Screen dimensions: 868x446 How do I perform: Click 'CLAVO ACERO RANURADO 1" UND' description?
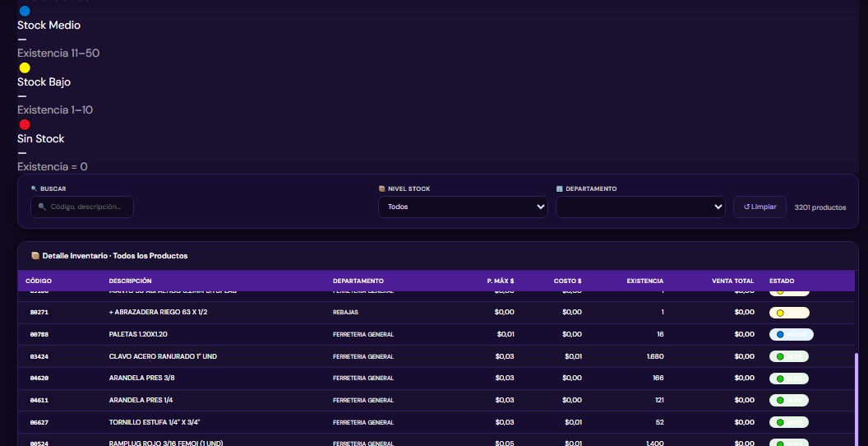click(163, 356)
